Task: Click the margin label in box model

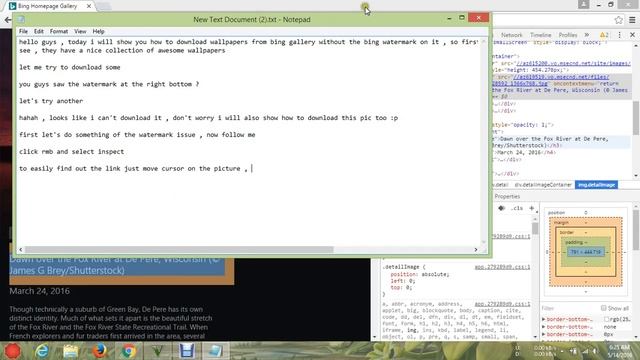Action: pyautogui.click(x=561, y=223)
